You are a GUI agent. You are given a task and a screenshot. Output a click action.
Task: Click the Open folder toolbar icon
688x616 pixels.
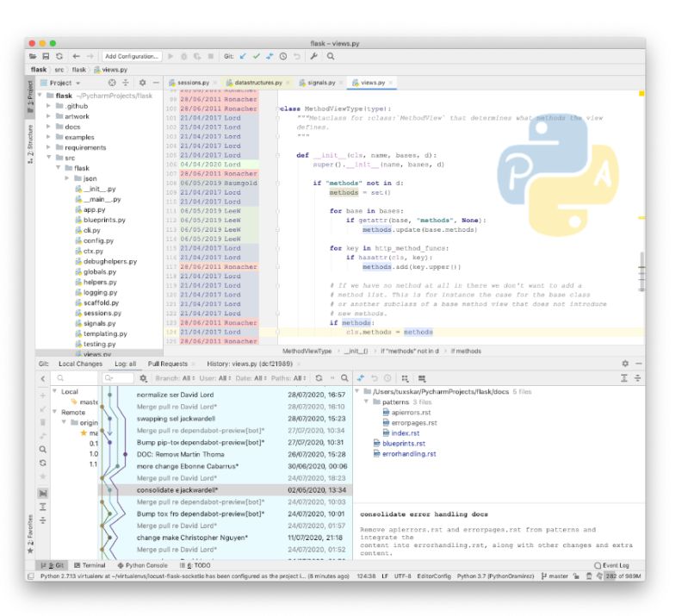pos(33,56)
